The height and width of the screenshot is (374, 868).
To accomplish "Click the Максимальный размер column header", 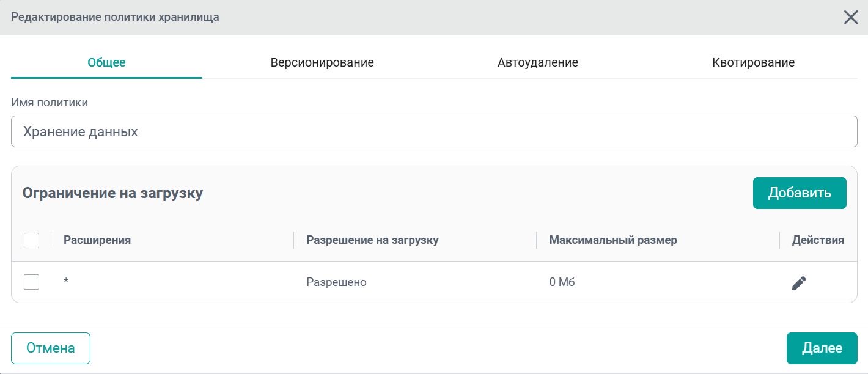I will [x=613, y=240].
